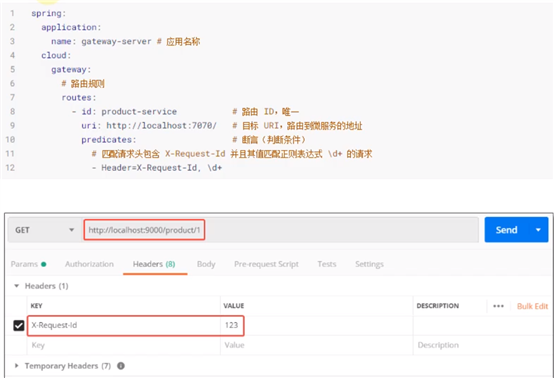Open the GET method dropdown
This screenshot has height=378, width=554.
[45, 230]
